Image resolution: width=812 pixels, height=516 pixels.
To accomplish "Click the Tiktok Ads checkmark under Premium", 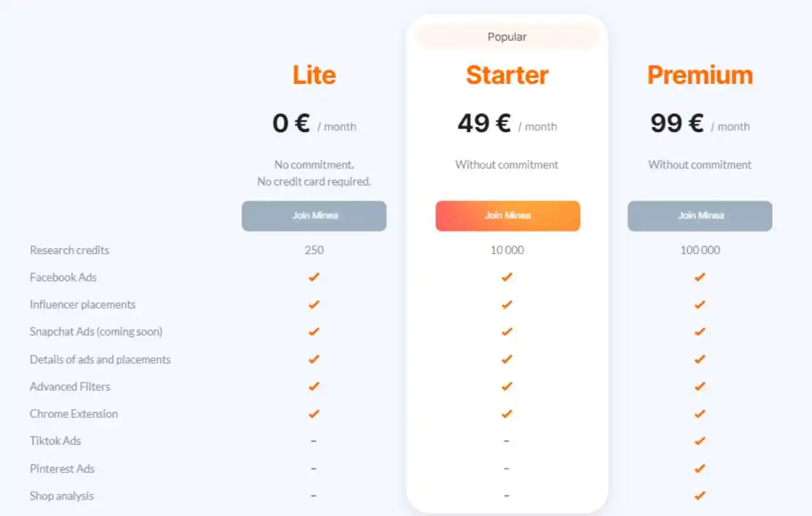I will tap(699, 440).
